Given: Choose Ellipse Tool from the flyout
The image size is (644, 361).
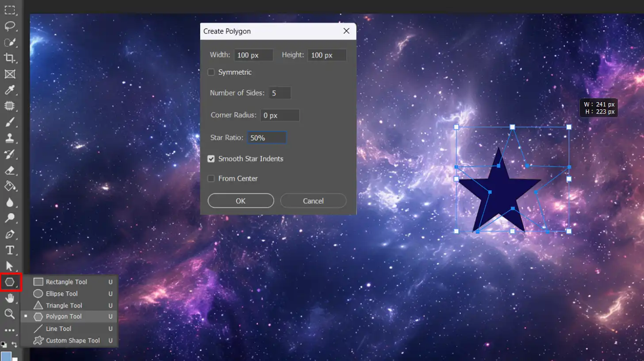Looking at the screenshot, I should (x=69, y=294).
